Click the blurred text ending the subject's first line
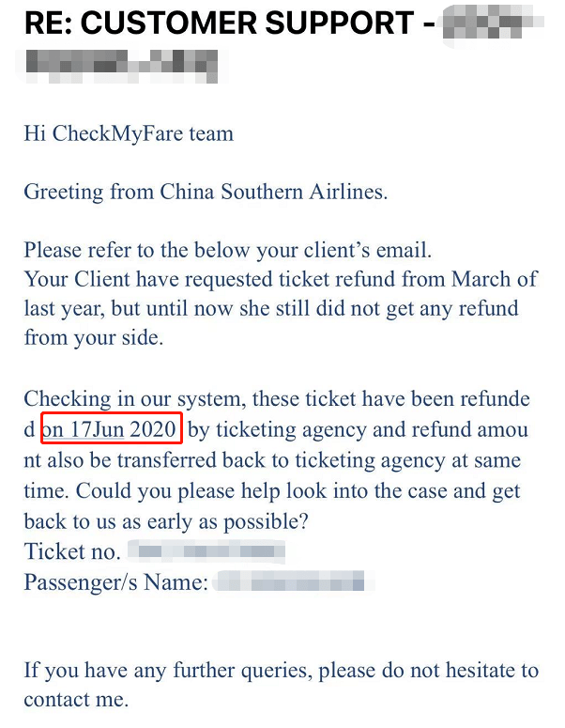The width and height of the screenshot is (565, 728). pos(493,22)
